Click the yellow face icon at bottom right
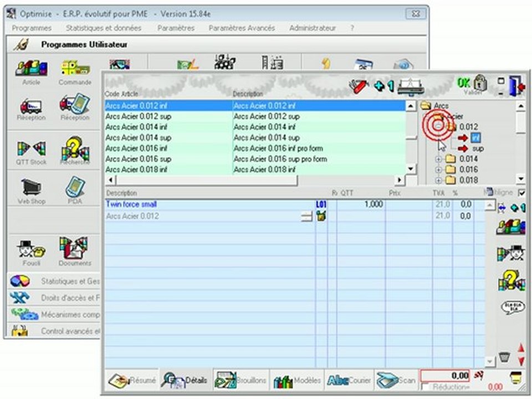Viewport: 532px width, 399px height. tap(516, 377)
